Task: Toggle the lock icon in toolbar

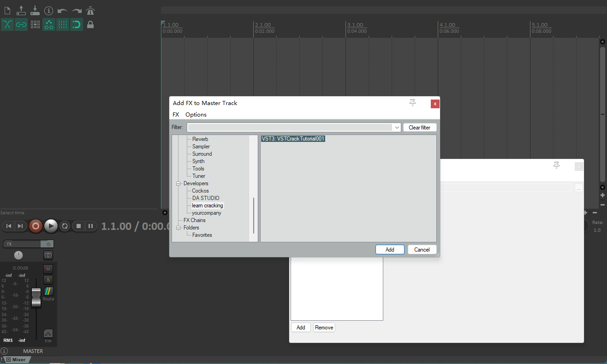Action: coord(90,24)
